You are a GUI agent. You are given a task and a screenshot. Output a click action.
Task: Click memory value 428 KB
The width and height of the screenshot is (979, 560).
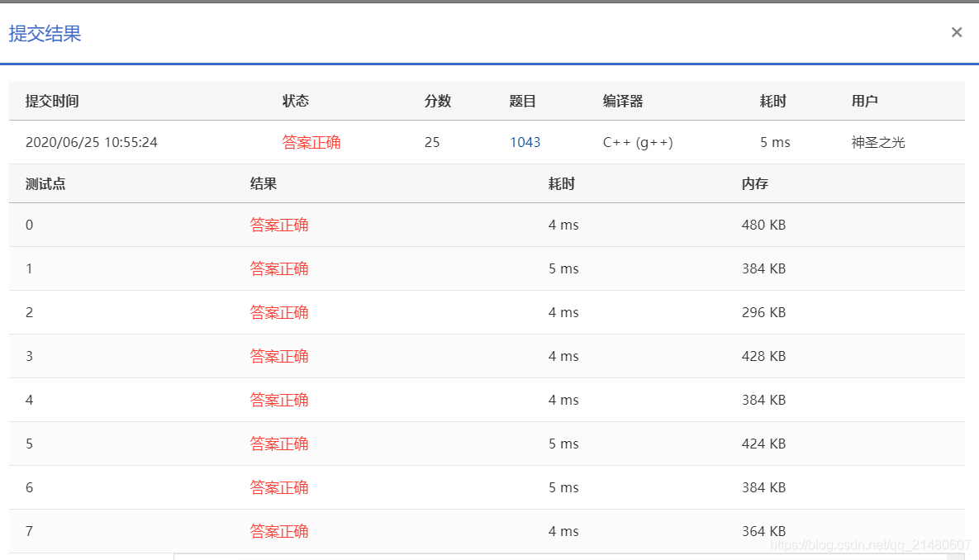763,356
